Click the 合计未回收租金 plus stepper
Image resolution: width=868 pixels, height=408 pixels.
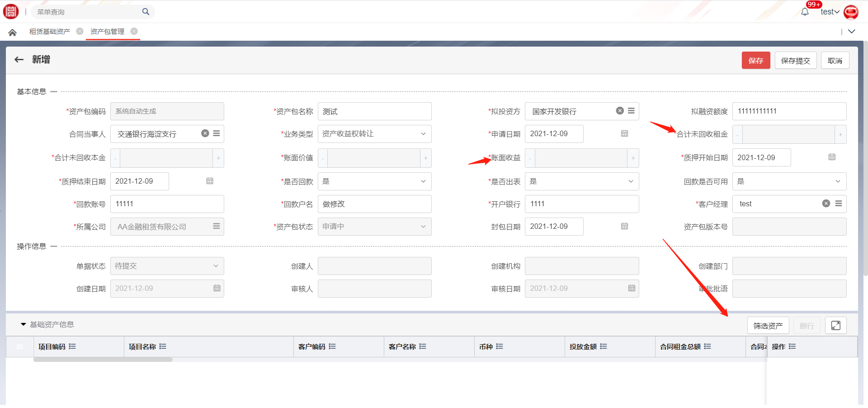(840, 134)
